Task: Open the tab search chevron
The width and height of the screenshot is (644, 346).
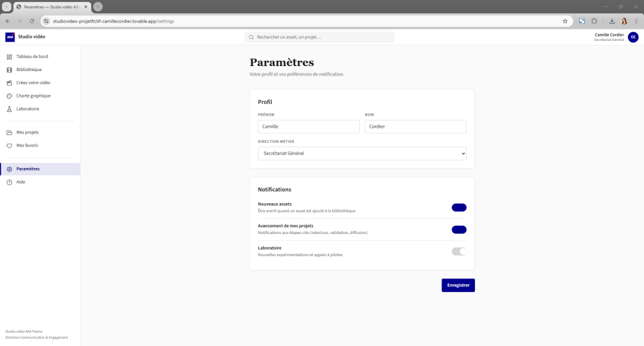Action: (x=6, y=6)
